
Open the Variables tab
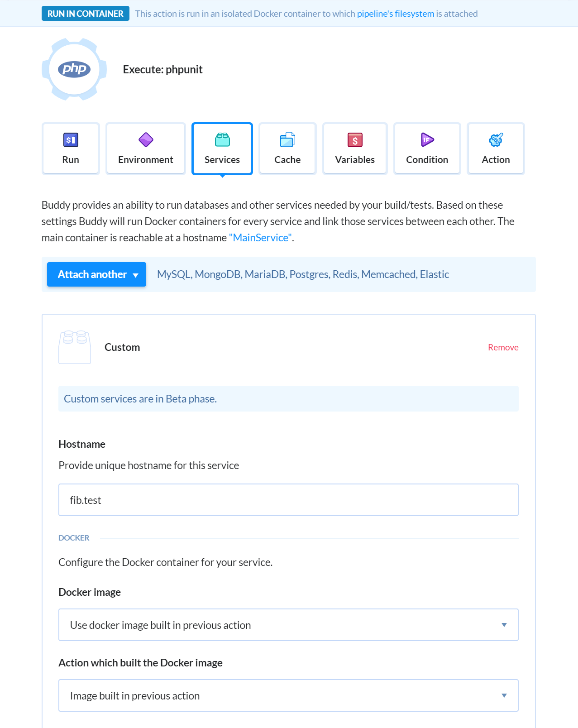(355, 148)
